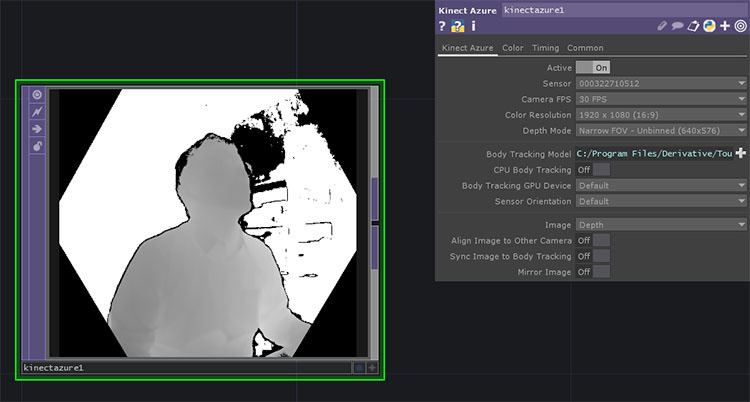Viewport: 750px width, 402px height.
Task: Click the plus button at node bottom right
Action: tap(372, 368)
